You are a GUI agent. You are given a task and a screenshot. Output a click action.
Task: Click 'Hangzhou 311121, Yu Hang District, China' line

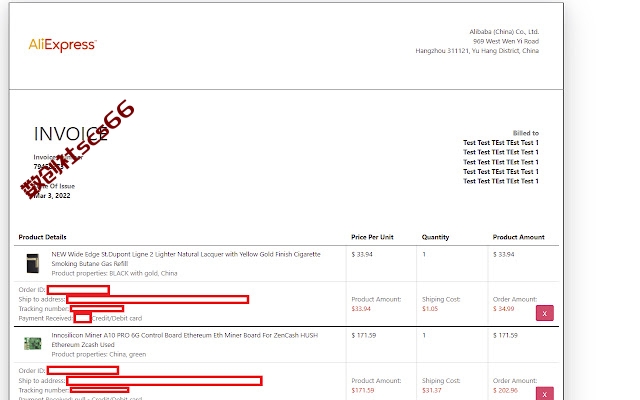(x=477, y=51)
